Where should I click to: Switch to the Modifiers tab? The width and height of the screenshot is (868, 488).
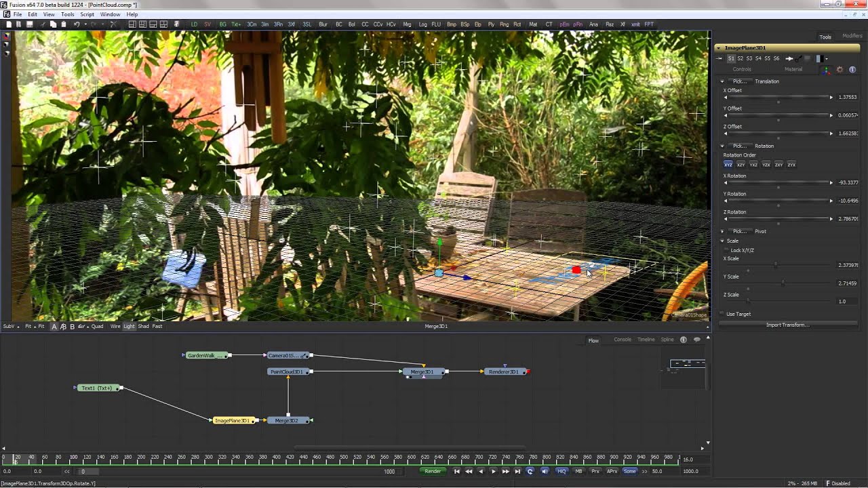[852, 36]
